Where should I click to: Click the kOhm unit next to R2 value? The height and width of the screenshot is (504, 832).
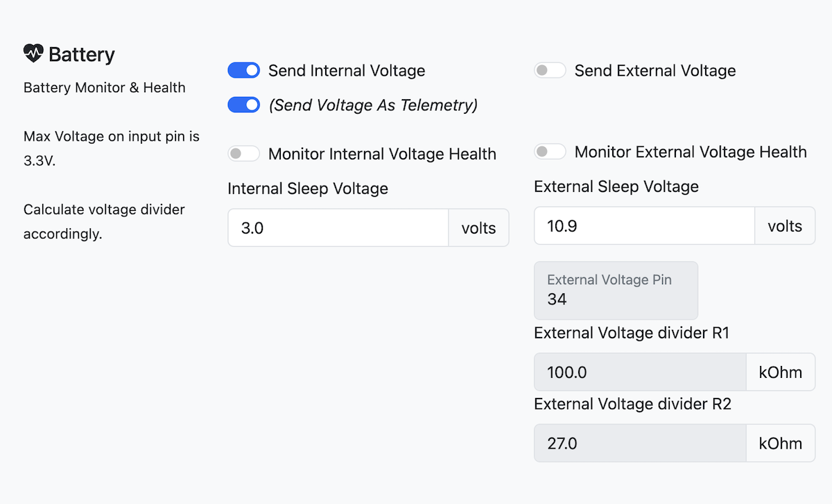[780, 443]
